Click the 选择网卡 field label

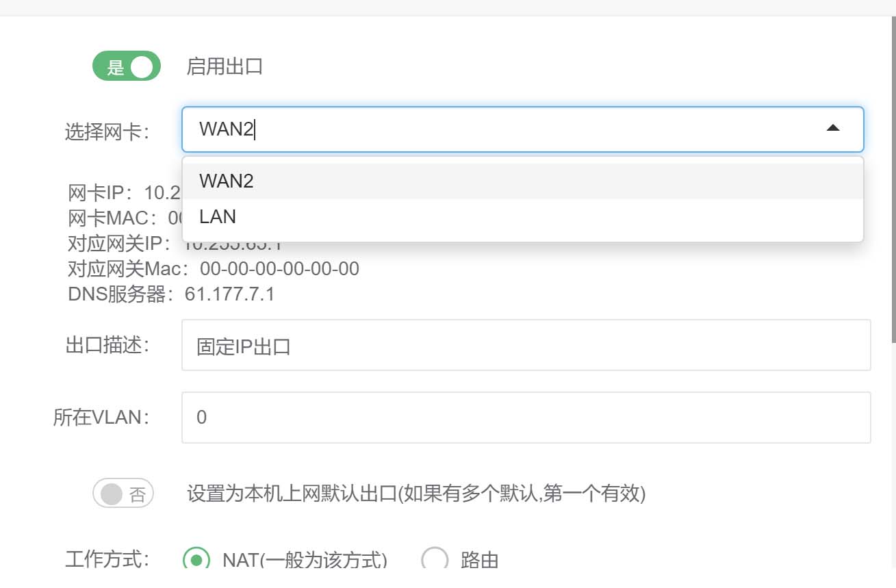(x=107, y=131)
